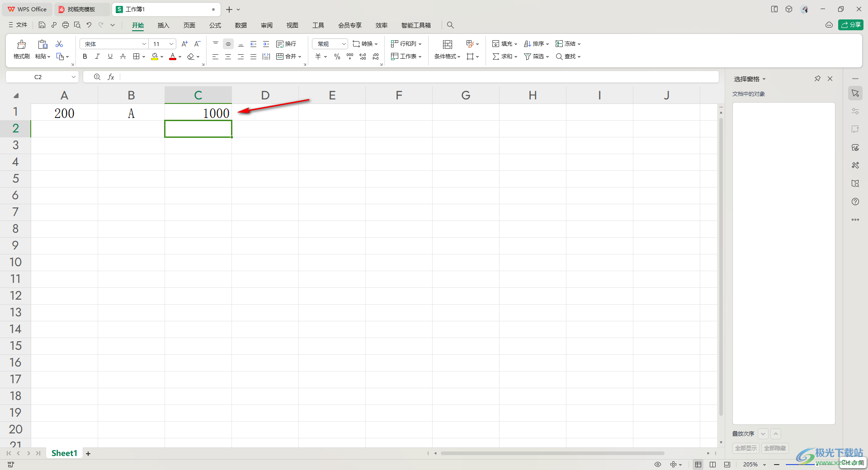
Task: Click the Paste (粘贴) clipboard icon
Action: tap(42, 44)
